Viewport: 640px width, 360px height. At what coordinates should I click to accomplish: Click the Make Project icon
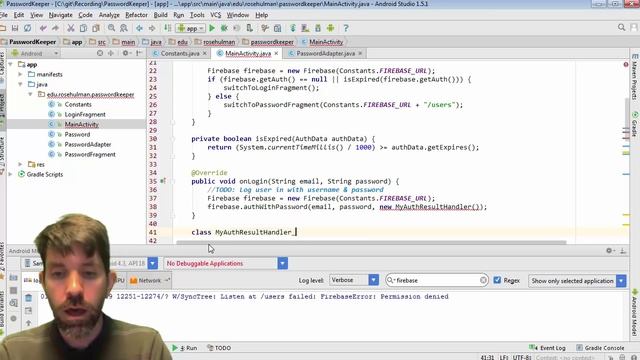click(x=167, y=28)
